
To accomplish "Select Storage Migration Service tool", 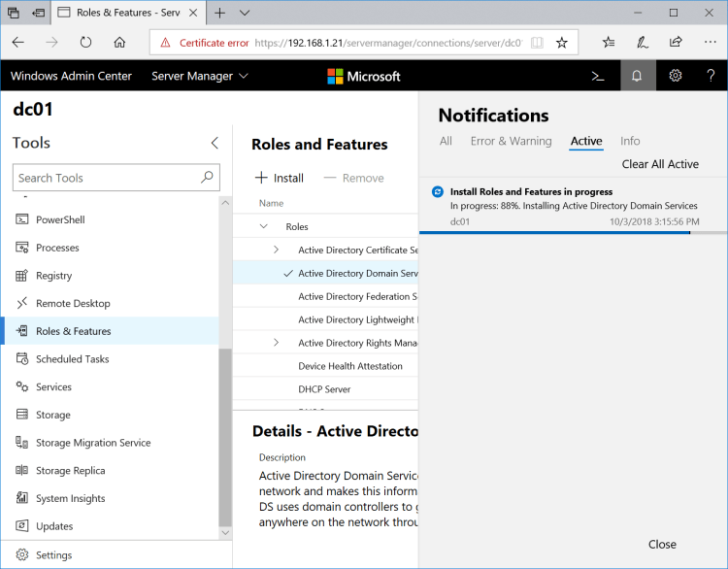I will coord(93,443).
